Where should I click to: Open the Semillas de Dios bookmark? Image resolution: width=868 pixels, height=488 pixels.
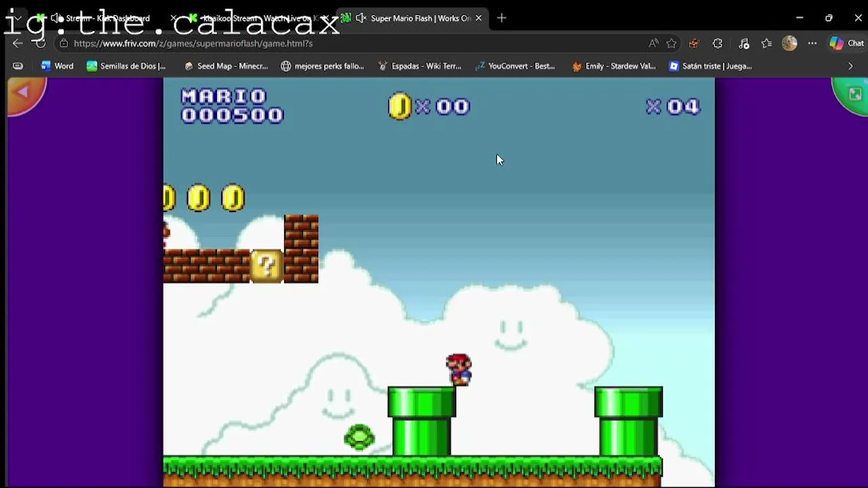[x=126, y=66]
